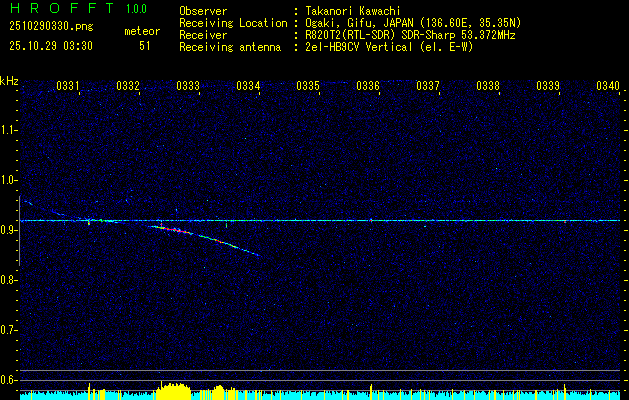Click the 'Observer' field label
629x400 pixels.
[x=203, y=11]
